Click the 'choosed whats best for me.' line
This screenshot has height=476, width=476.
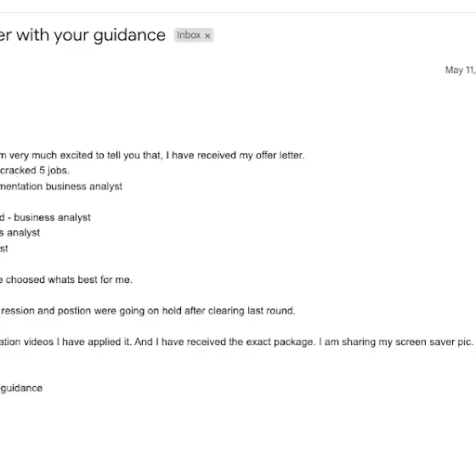coord(69,280)
